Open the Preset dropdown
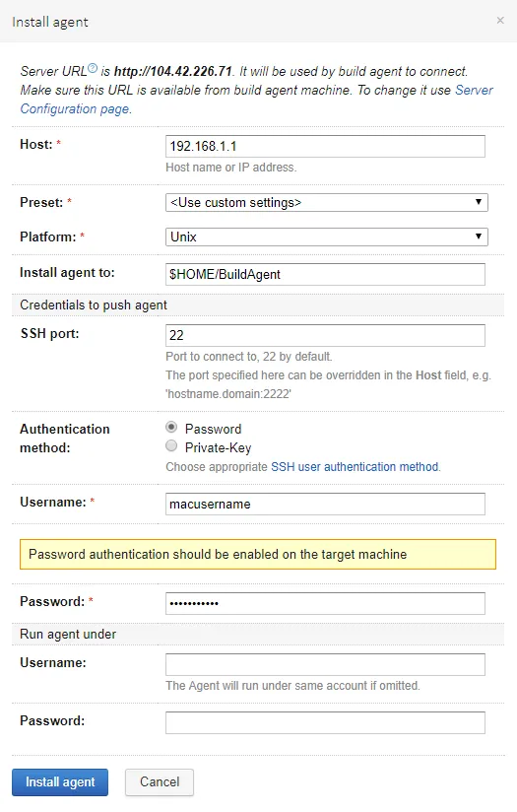Viewport: 517px width, 812px height. click(327, 202)
